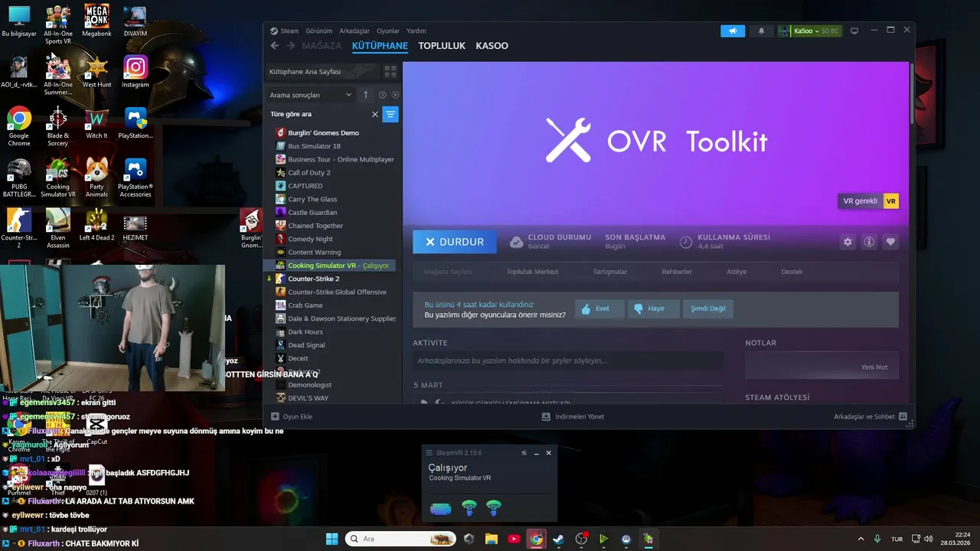Open the West Hunt desktop icon
Screen dimensions: 980x551
96,72
